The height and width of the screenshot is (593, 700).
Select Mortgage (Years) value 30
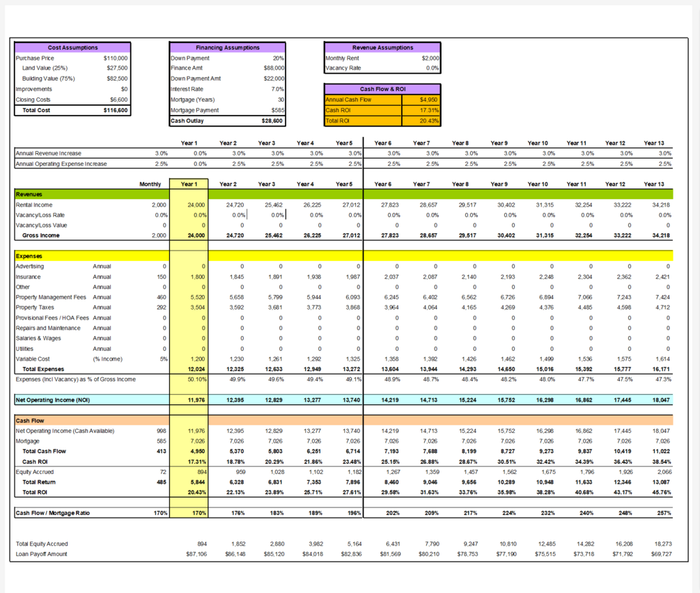click(x=281, y=100)
